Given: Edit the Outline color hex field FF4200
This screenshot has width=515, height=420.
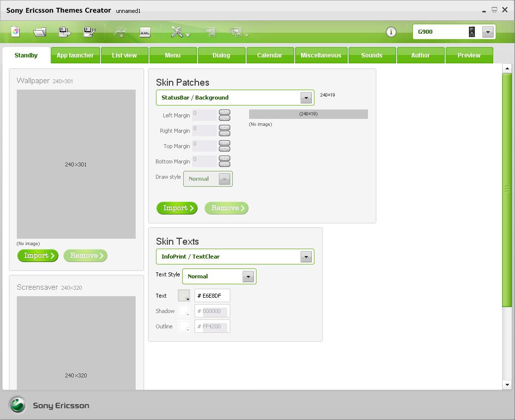Looking at the screenshot, I should tap(212, 326).
